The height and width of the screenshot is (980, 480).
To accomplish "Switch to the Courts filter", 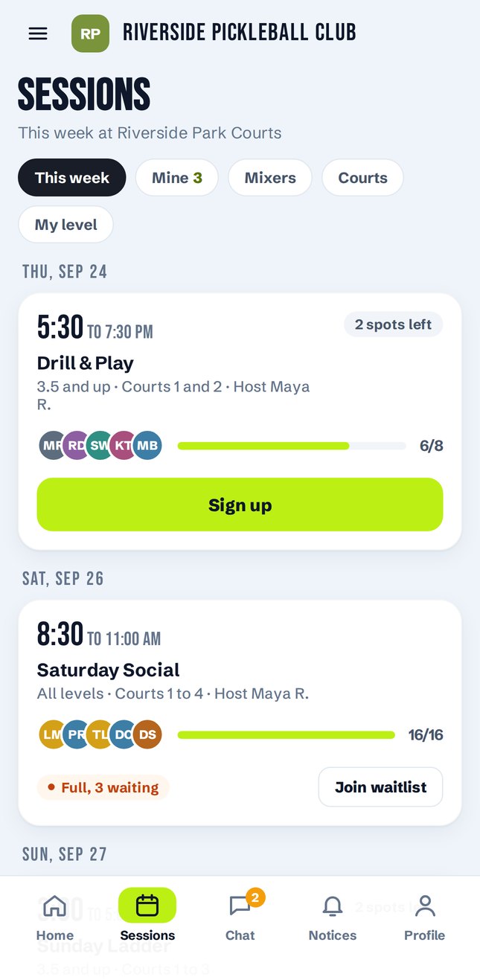I will 362,178.
